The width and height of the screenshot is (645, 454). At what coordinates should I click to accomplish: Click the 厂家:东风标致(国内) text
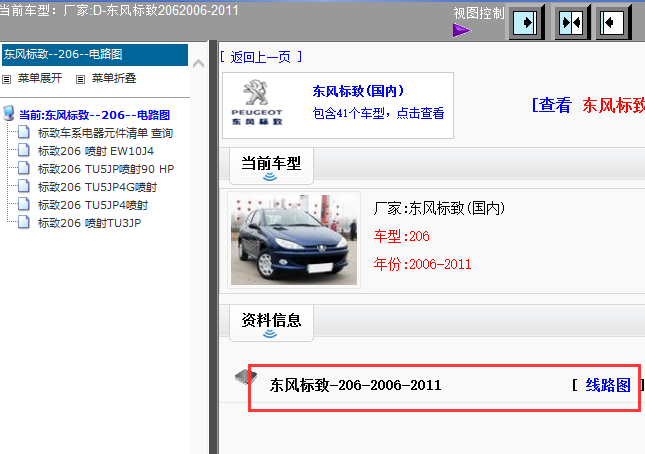[x=439, y=208]
